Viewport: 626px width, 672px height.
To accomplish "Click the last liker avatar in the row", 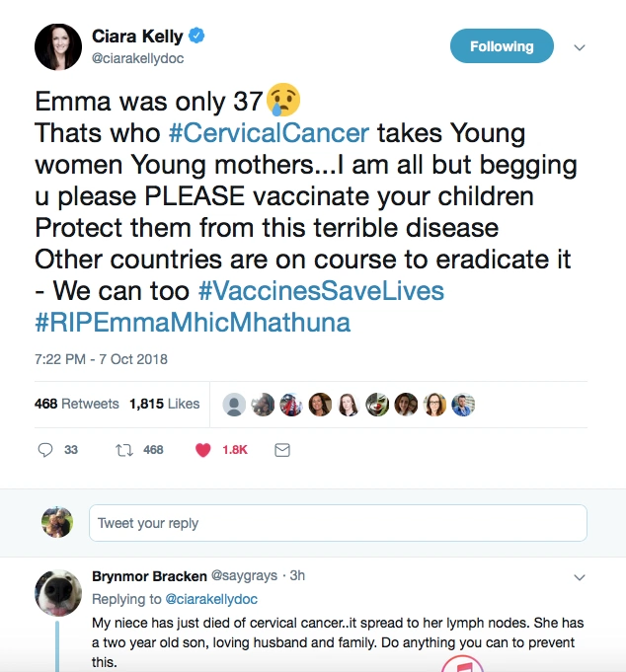I will coord(463,405).
